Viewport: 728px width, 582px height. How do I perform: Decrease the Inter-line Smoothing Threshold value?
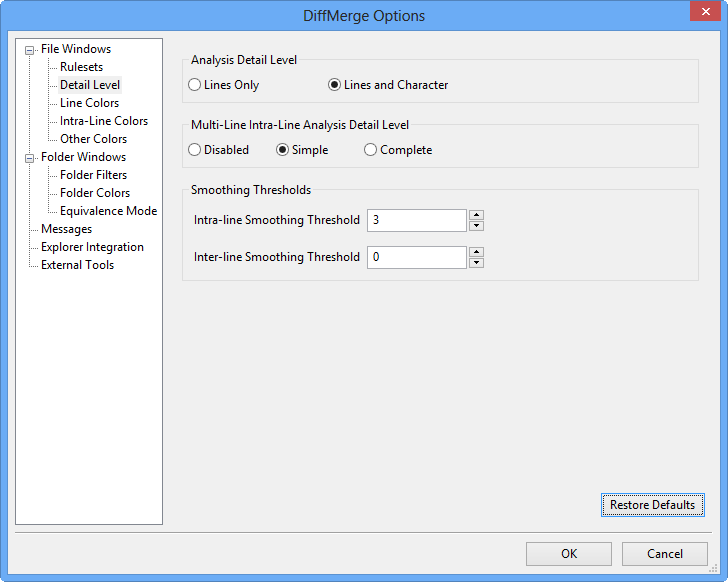tap(477, 263)
